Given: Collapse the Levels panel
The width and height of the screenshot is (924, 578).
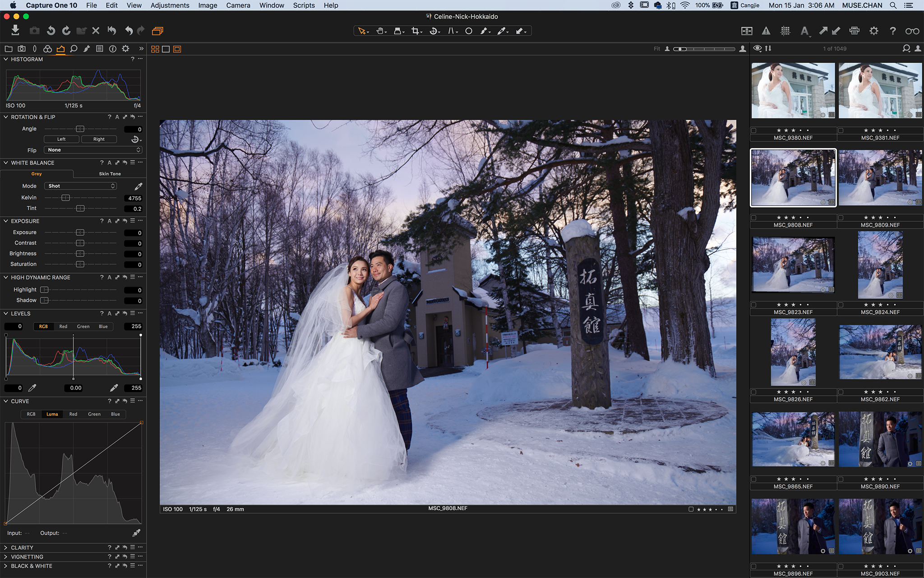Looking at the screenshot, I should pos(6,313).
